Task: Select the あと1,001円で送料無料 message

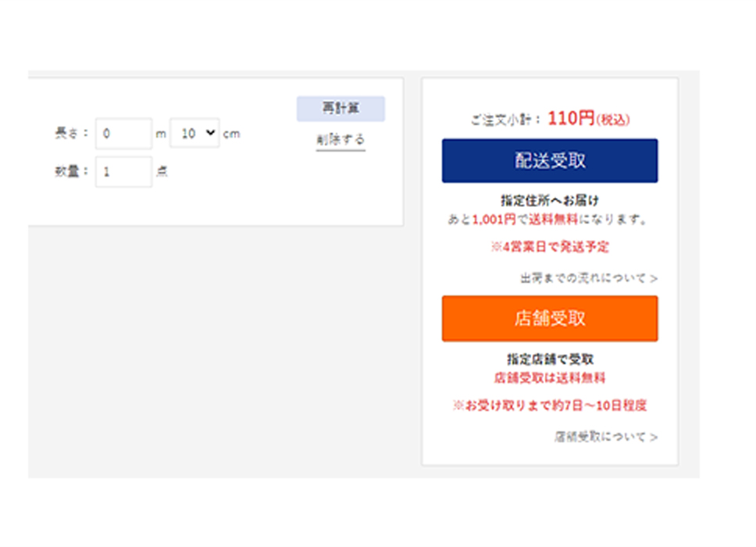Action: pos(547,220)
